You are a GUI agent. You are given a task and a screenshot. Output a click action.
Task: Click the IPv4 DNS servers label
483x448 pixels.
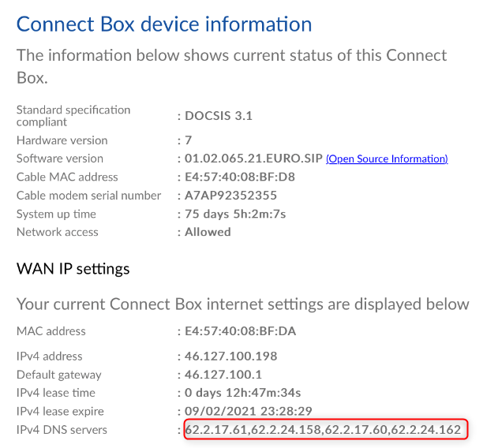tap(62, 430)
